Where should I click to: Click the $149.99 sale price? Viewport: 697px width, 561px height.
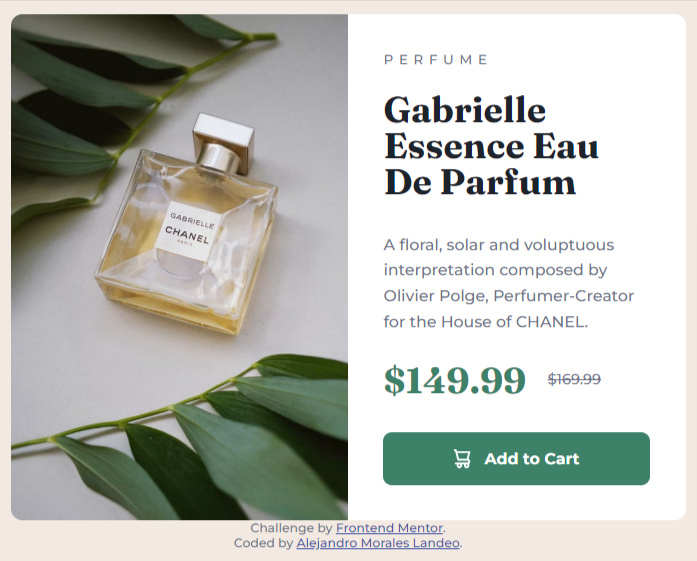(455, 380)
